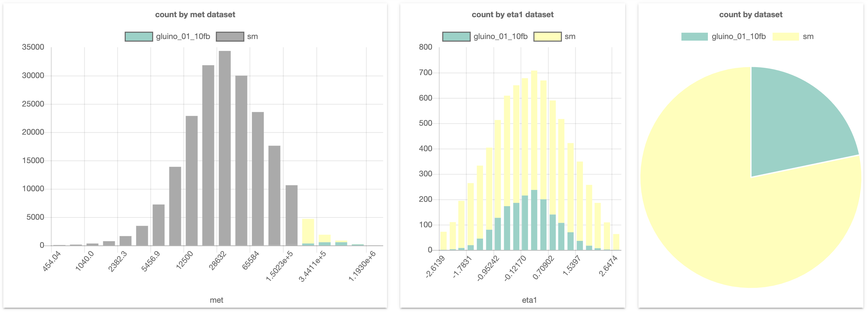Click the 'met' x-axis label

[216, 300]
